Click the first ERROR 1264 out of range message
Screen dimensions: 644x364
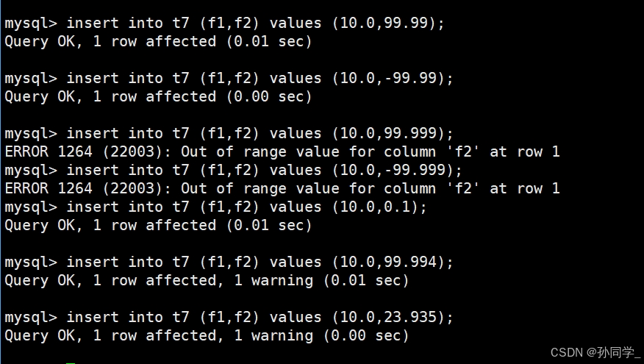click(282, 151)
